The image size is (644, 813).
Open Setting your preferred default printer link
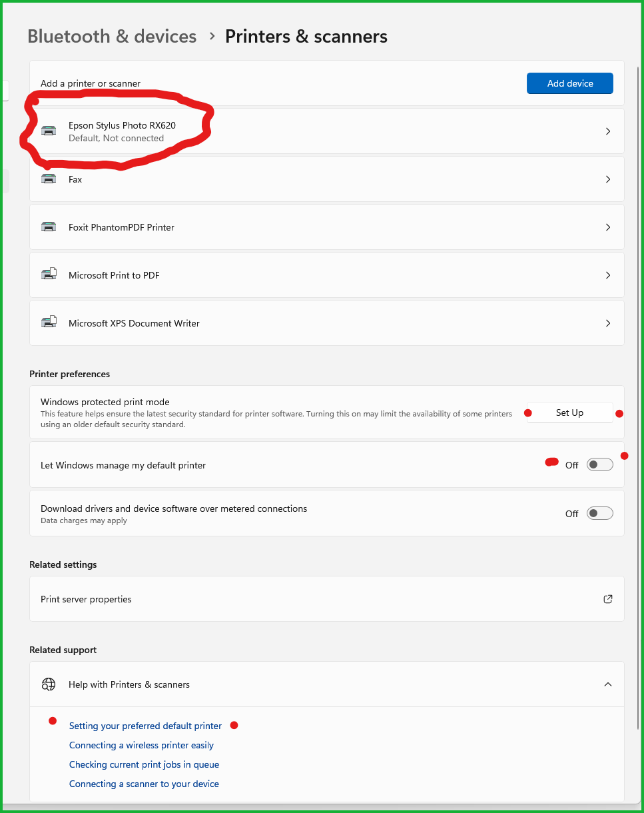(x=145, y=726)
